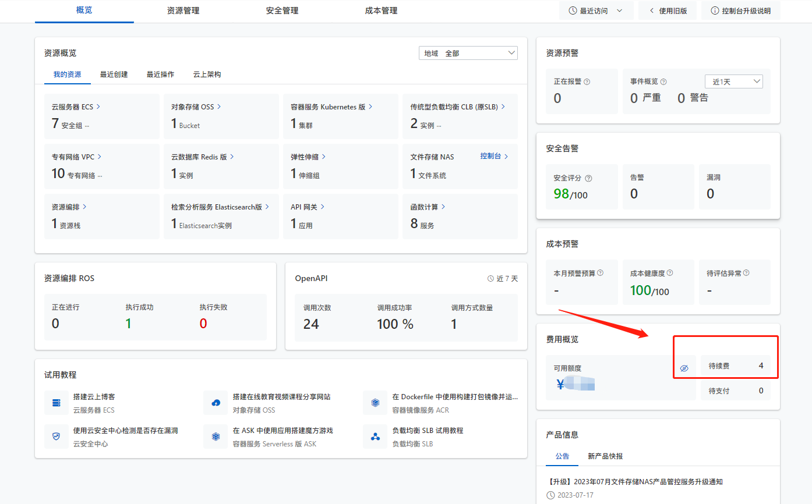This screenshot has width=812, height=504.
Task: Click the Dockerfile ACR tutorial icon
Action: tap(375, 403)
